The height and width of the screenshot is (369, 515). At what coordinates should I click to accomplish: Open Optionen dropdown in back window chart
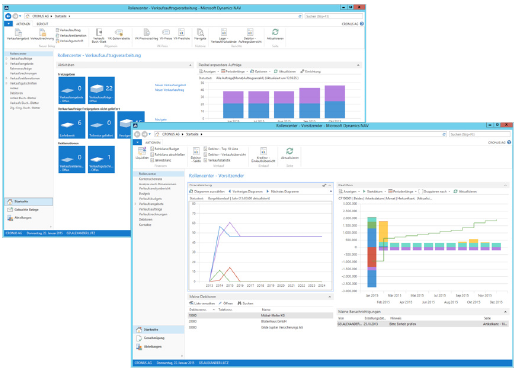[x=260, y=71]
